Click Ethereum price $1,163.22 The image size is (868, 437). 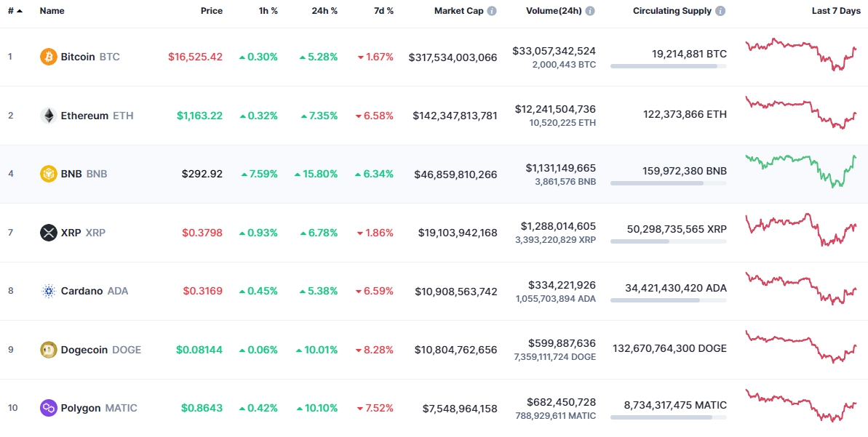(200, 116)
